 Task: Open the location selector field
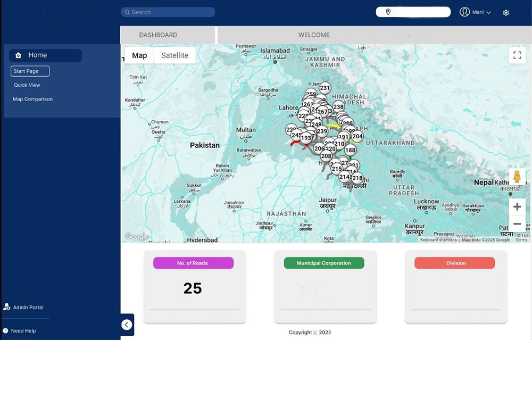[413, 12]
